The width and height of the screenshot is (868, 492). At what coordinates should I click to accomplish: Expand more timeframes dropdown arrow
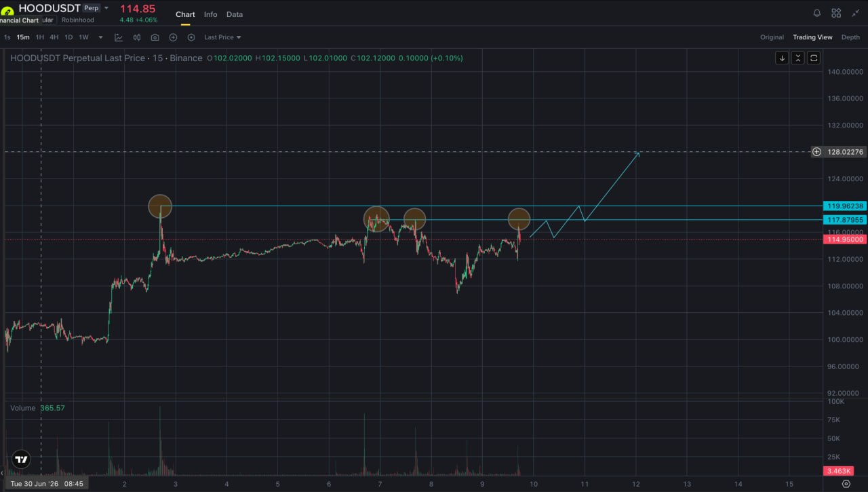(x=101, y=37)
